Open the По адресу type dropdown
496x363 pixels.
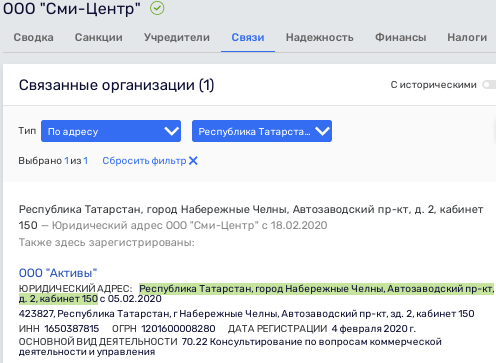pos(111,131)
